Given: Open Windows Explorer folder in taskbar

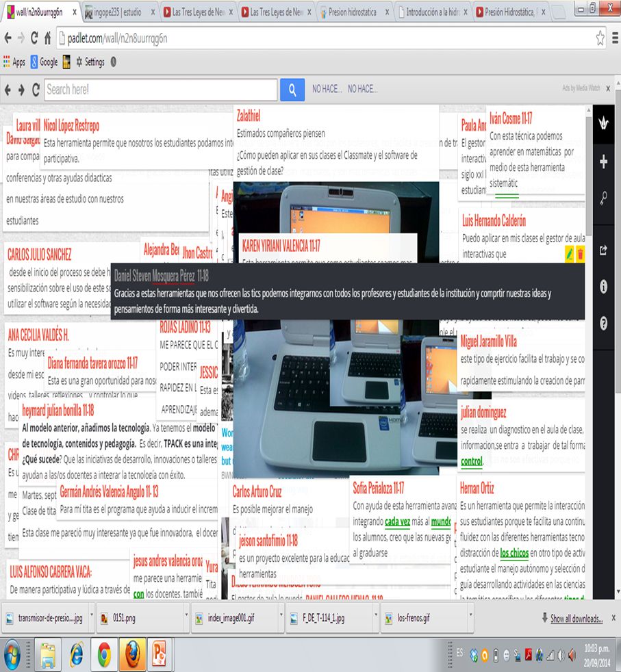Looking at the screenshot, I should tap(48, 654).
